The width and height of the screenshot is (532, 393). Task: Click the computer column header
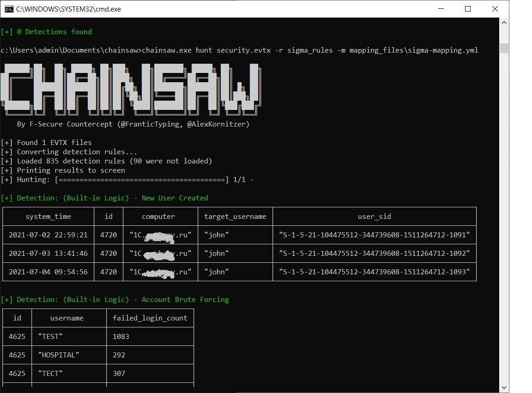click(158, 217)
